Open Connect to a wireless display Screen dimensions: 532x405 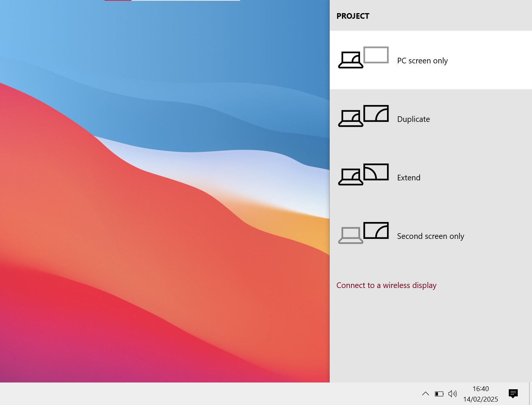click(x=386, y=285)
